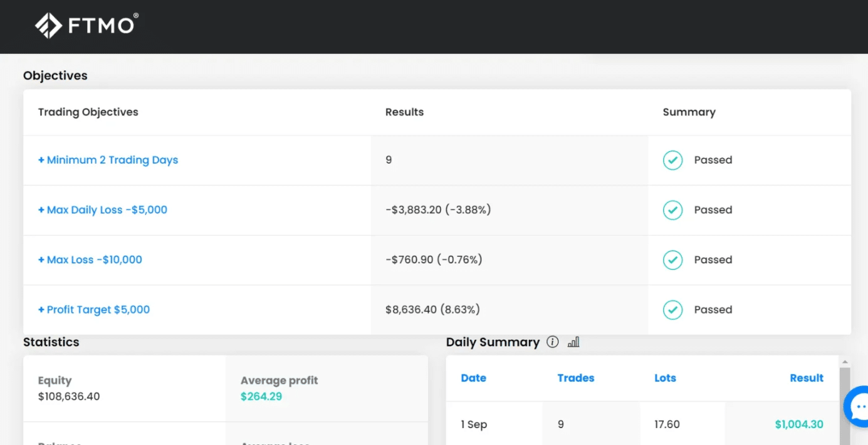Open the Daily Summary bar chart icon
Screen dimensions: 868x445
pos(573,342)
